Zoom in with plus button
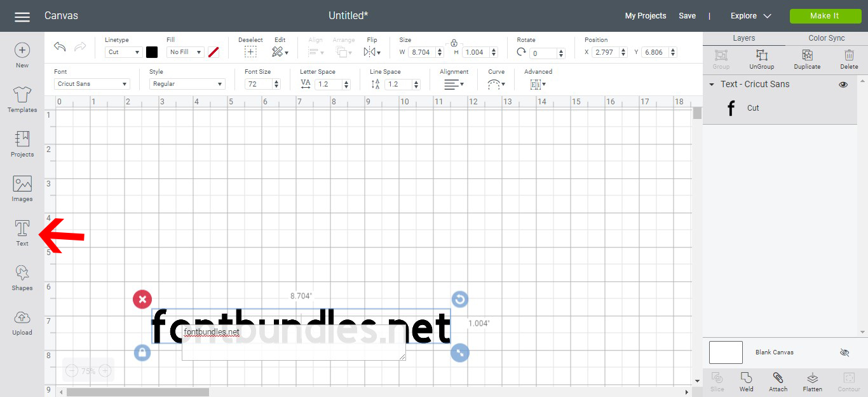This screenshot has width=868, height=397. [105, 370]
